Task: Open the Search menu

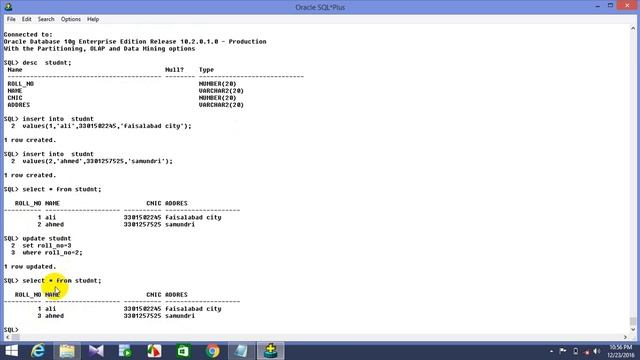Action: 46,19
